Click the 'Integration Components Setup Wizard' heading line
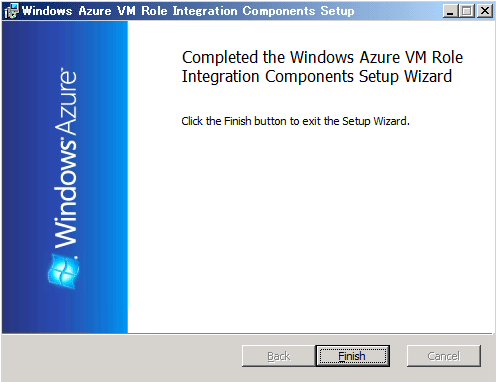This screenshot has height=382, width=496. (317, 76)
